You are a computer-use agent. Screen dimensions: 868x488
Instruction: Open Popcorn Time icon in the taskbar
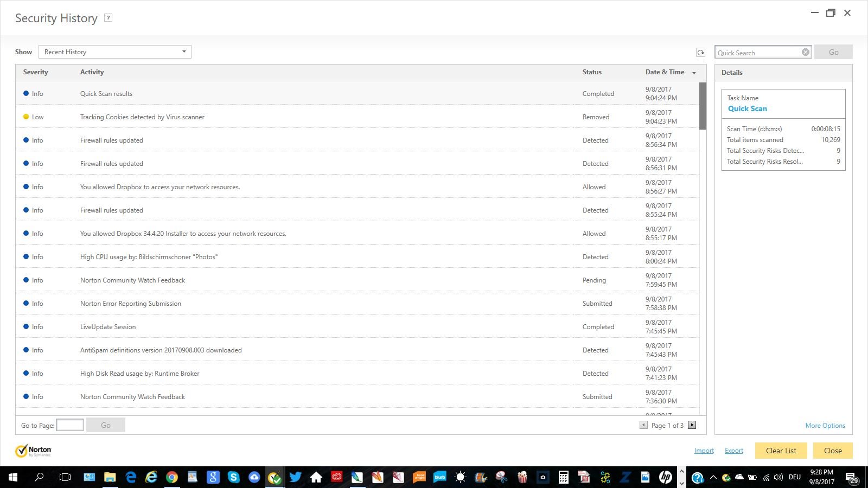coord(522,477)
